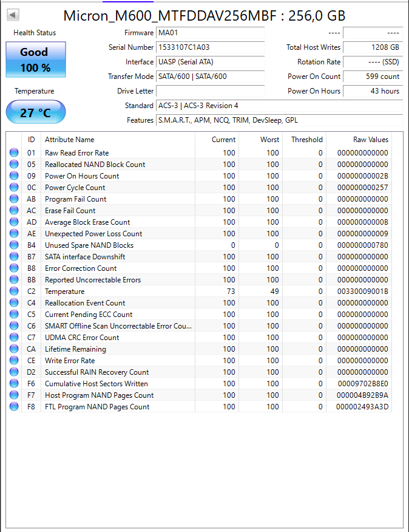Click the Features field listing S.M.A.R.T., APM, NCQ
Image resolution: width=409 pixels, height=532 pixels.
[280, 120]
